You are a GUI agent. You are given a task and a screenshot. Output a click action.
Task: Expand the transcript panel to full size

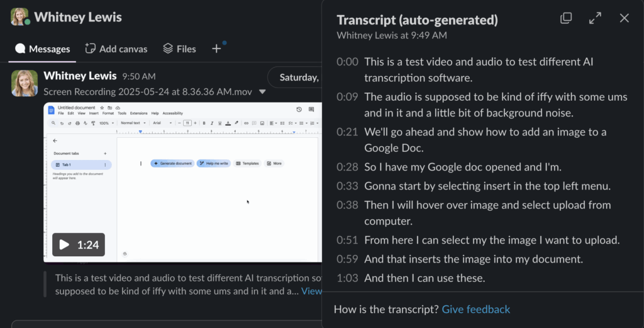(x=595, y=18)
